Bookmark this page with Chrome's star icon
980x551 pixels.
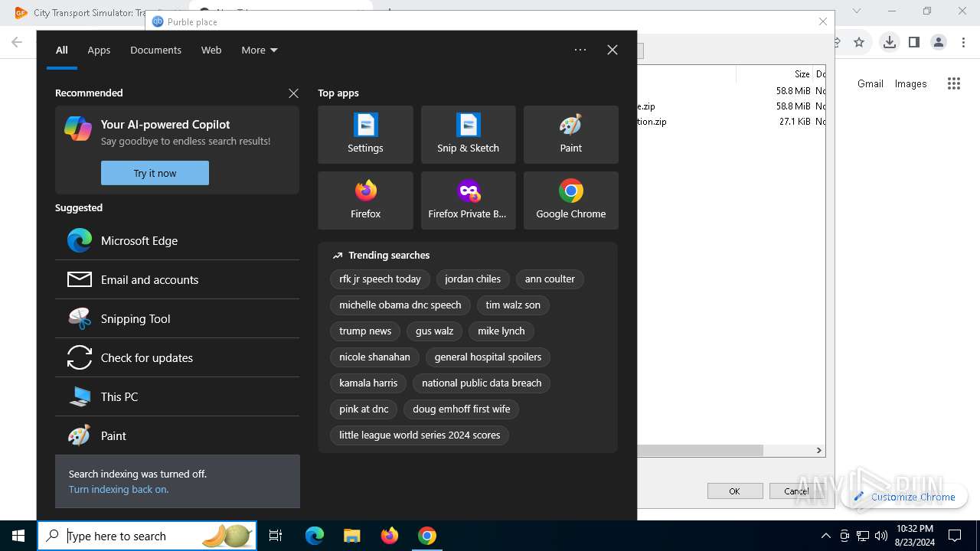(x=859, y=42)
